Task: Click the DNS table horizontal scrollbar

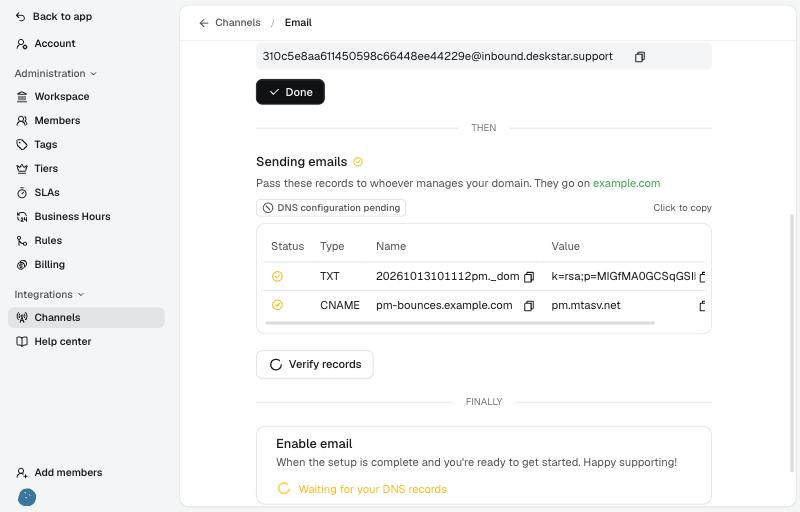Action: [x=460, y=323]
